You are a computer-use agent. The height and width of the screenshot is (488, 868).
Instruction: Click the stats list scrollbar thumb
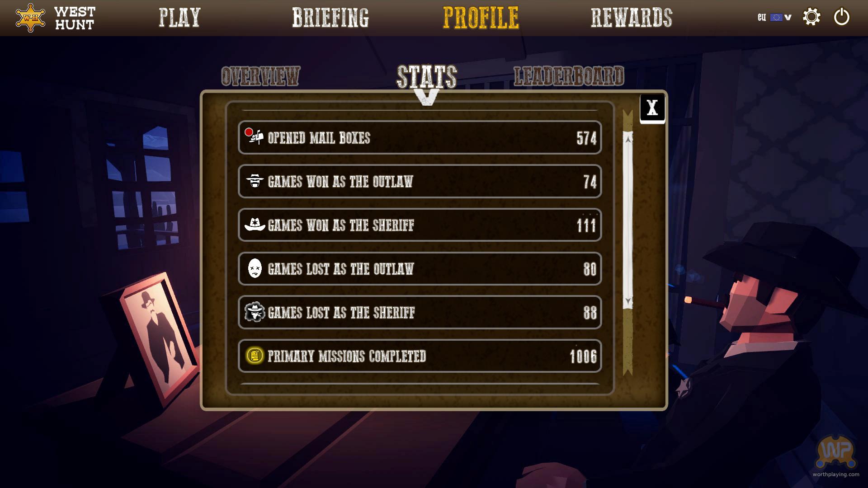628,220
